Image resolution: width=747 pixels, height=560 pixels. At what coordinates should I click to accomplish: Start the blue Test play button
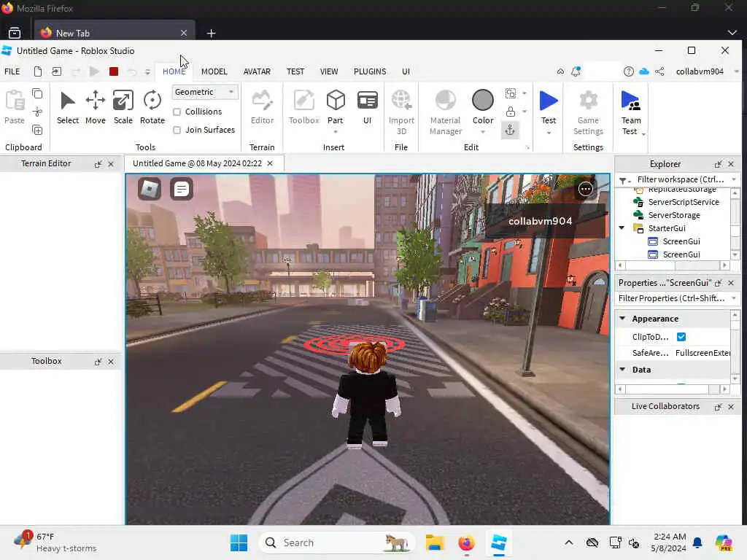[549, 101]
